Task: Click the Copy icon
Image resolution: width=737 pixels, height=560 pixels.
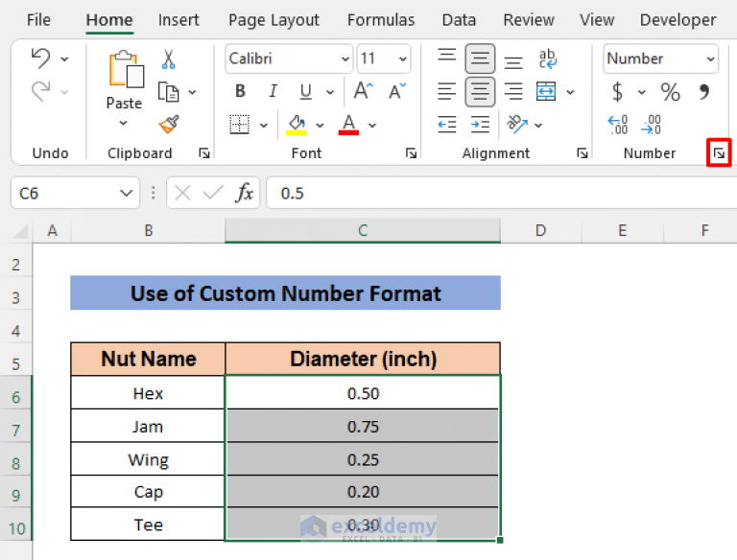Action: [x=168, y=92]
